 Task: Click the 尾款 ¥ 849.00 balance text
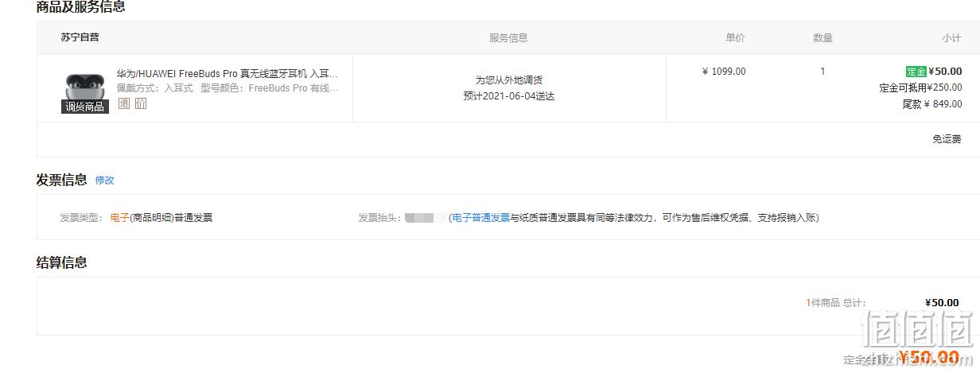932,104
